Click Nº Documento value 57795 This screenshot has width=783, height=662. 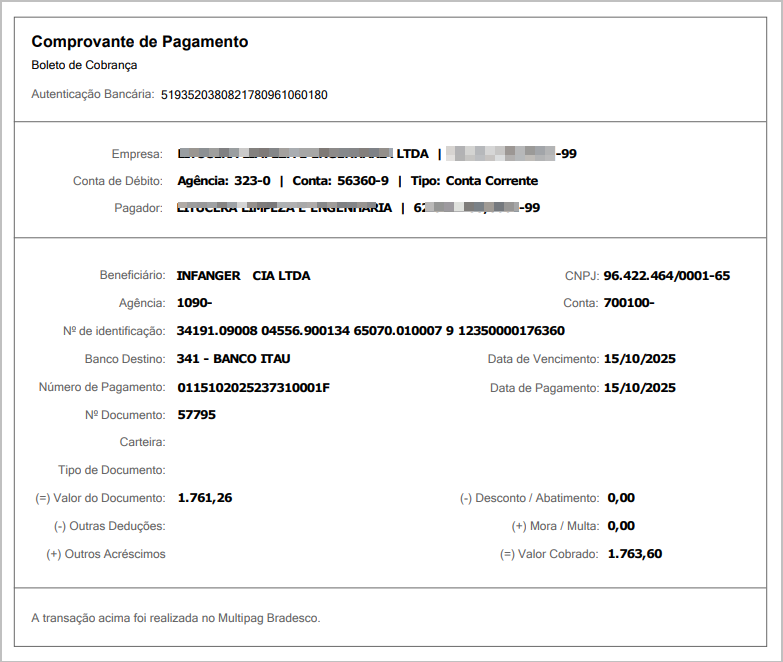tap(196, 414)
